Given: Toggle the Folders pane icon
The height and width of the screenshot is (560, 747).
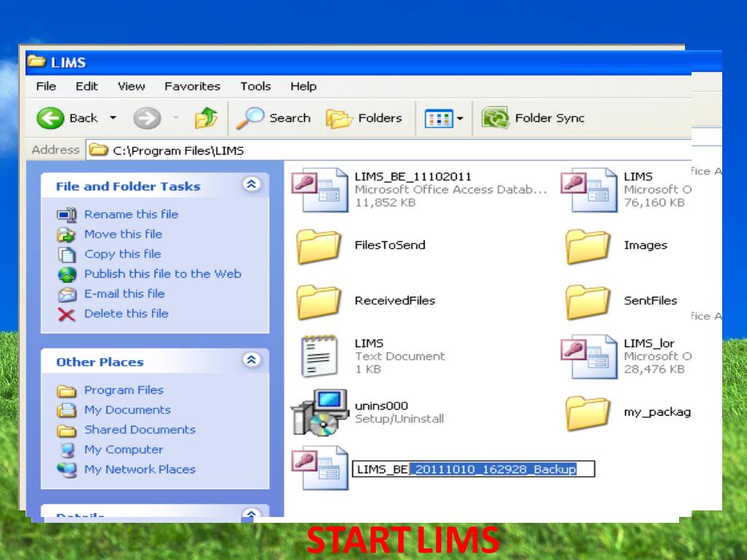Looking at the screenshot, I should click(338, 118).
